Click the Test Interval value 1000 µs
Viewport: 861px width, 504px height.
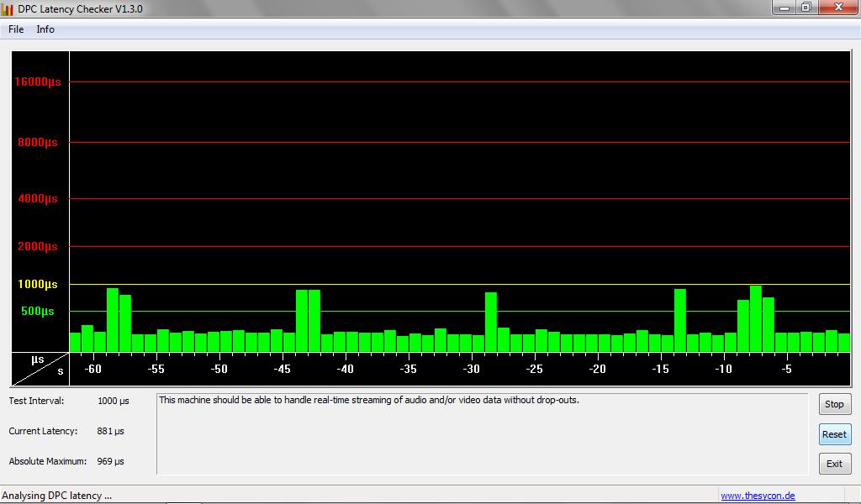pos(114,401)
